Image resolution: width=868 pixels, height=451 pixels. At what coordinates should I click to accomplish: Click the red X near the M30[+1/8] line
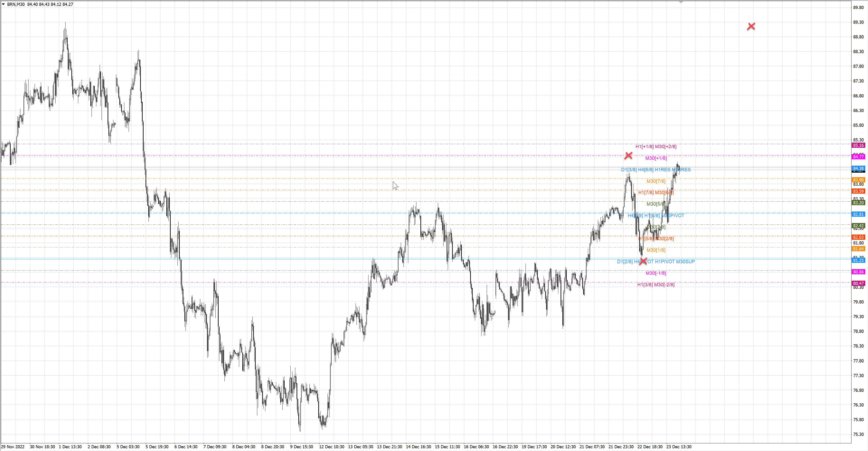click(628, 155)
